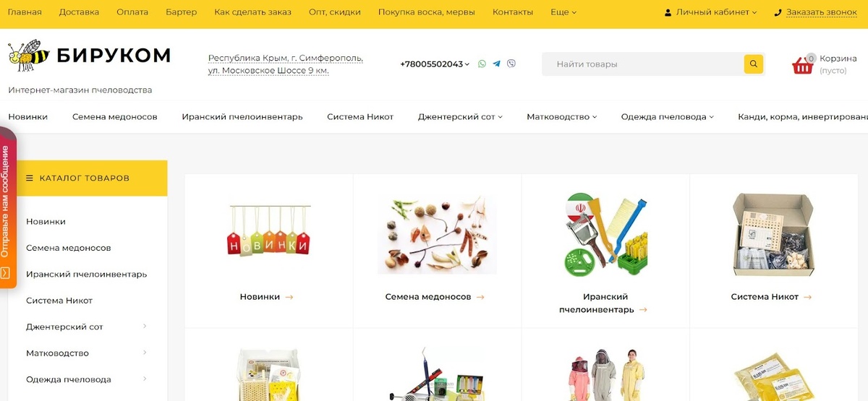This screenshot has height=401, width=868.
Task: Click the WhatsApp contact icon
Action: click(x=482, y=64)
